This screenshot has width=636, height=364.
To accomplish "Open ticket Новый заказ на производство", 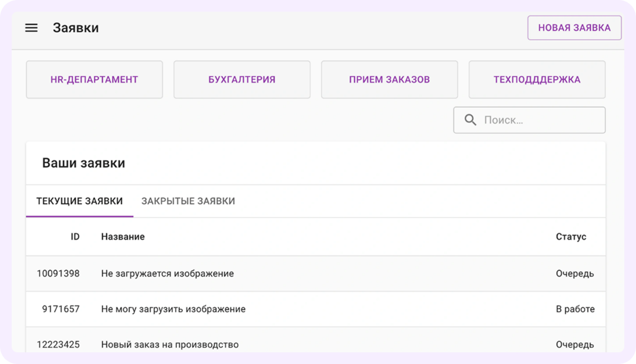I will click(170, 344).
